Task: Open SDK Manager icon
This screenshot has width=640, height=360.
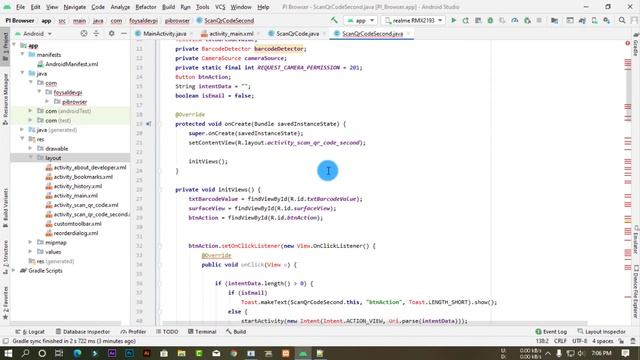Action: point(607,20)
